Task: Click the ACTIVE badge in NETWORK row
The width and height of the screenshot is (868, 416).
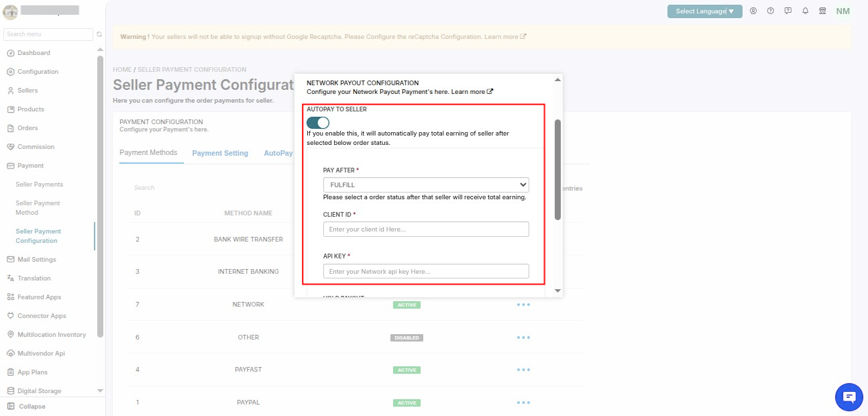Action: (406, 305)
